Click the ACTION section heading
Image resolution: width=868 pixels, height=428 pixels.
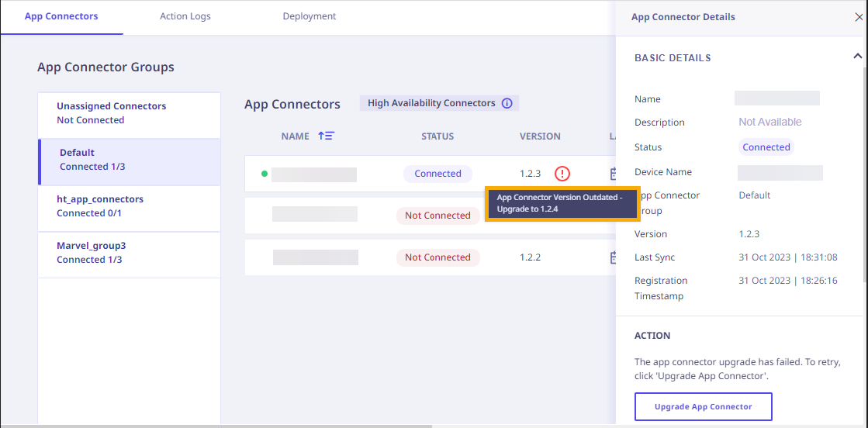[x=652, y=336]
